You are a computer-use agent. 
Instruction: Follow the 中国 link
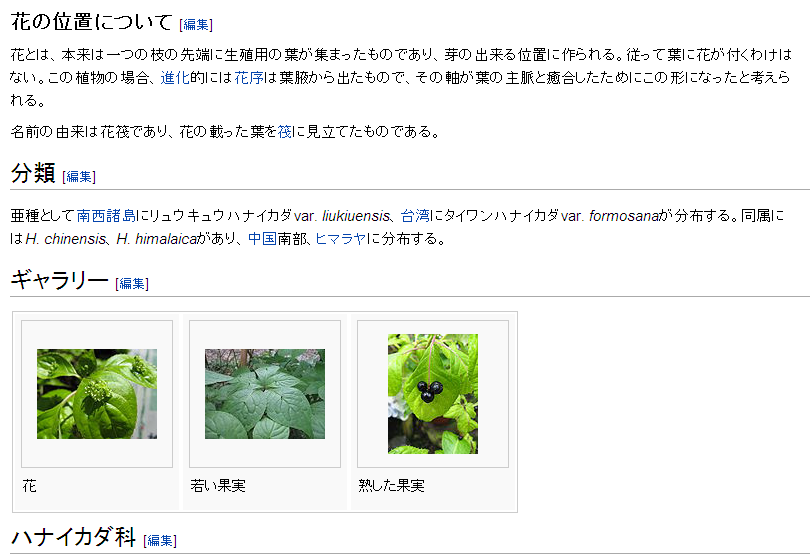tap(262, 239)
